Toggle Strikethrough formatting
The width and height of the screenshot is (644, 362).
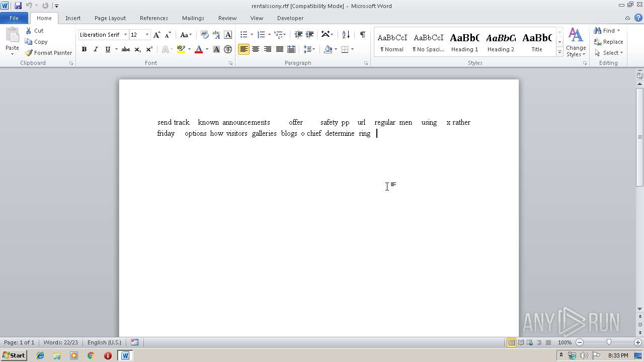pos(126,49)
